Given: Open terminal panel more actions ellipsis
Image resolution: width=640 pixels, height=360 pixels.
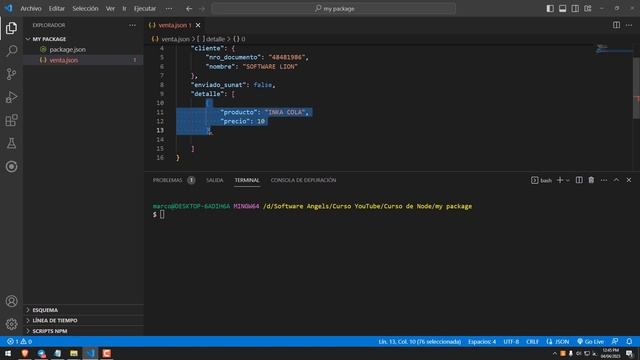Looking at the screenshot, I should coord(604,180).
